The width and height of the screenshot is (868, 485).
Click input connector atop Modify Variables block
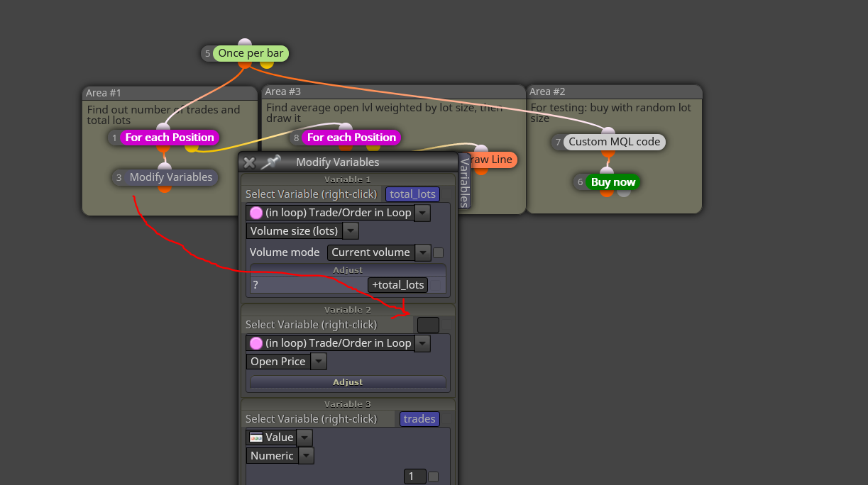pyautogui.click(x=165, y=167)
